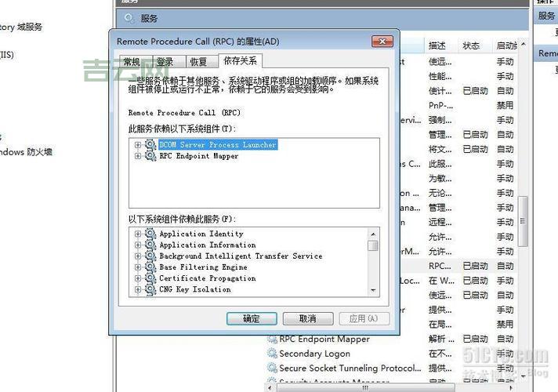Click the 确定 button
The height and width of the screenshot is (392, 558).
[x=252, y=318]
